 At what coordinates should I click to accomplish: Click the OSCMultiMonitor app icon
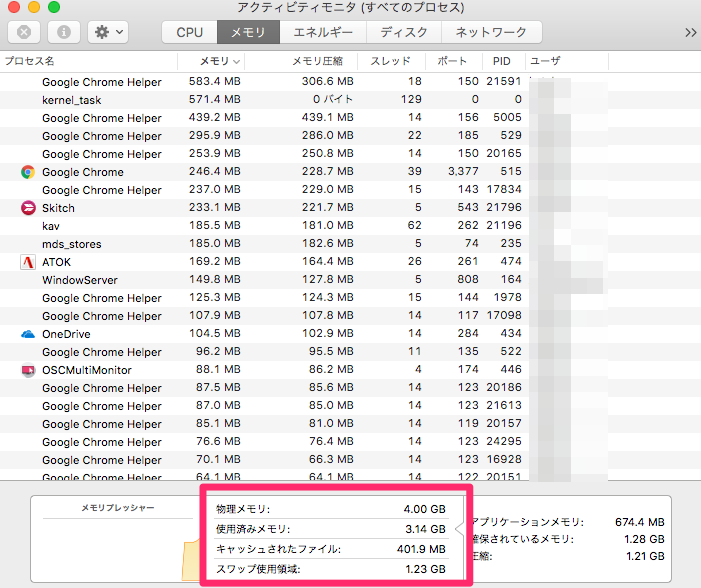click(28, 370)
